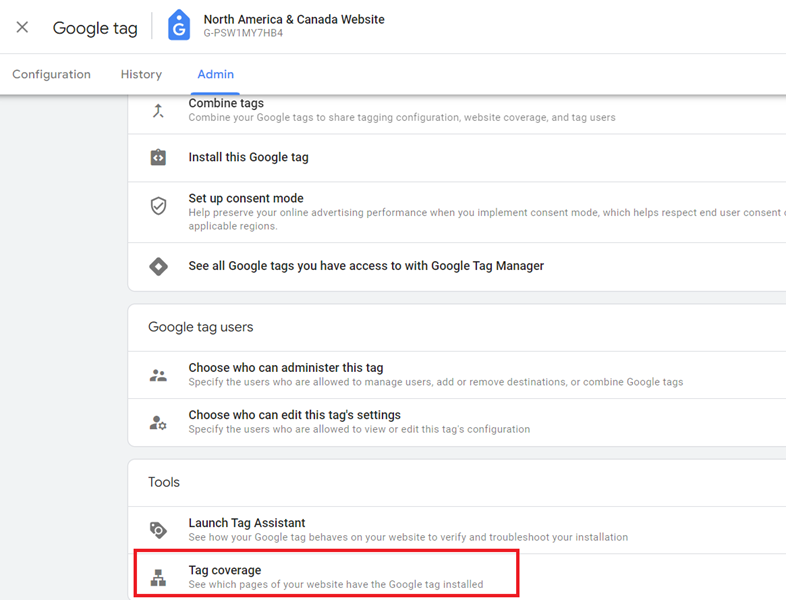Click the user settings gear icon
786x600 pixels.
click(158, 423)
